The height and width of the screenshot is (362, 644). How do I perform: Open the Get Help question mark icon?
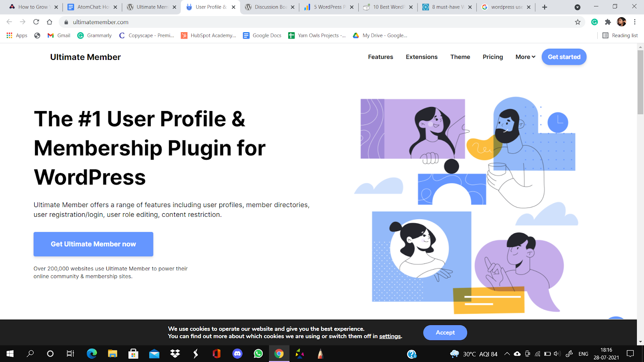412,354
